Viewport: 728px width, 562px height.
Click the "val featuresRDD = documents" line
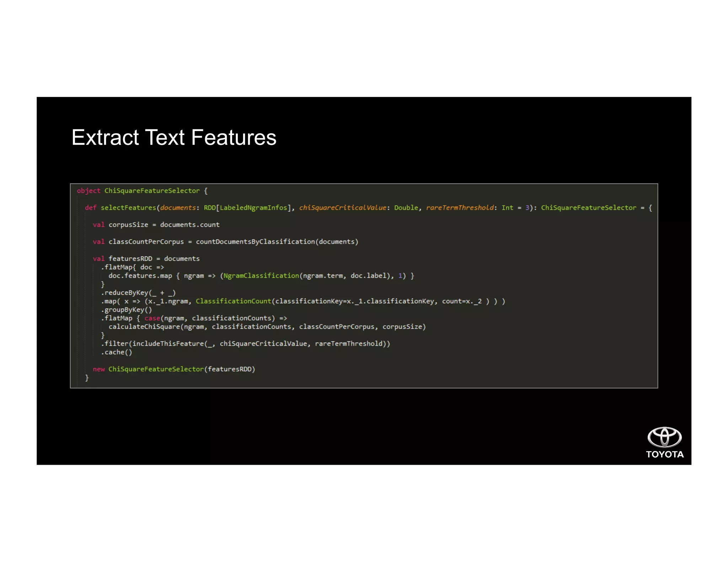[x=146, y=259]
